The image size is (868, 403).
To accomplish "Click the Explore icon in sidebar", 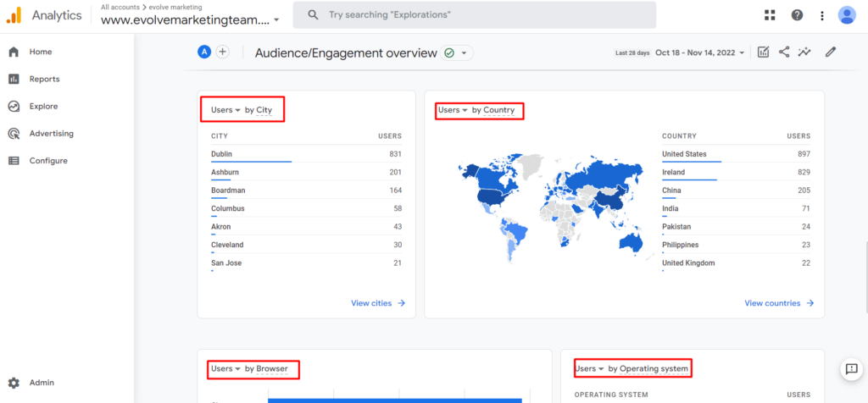I will point(14,106).
